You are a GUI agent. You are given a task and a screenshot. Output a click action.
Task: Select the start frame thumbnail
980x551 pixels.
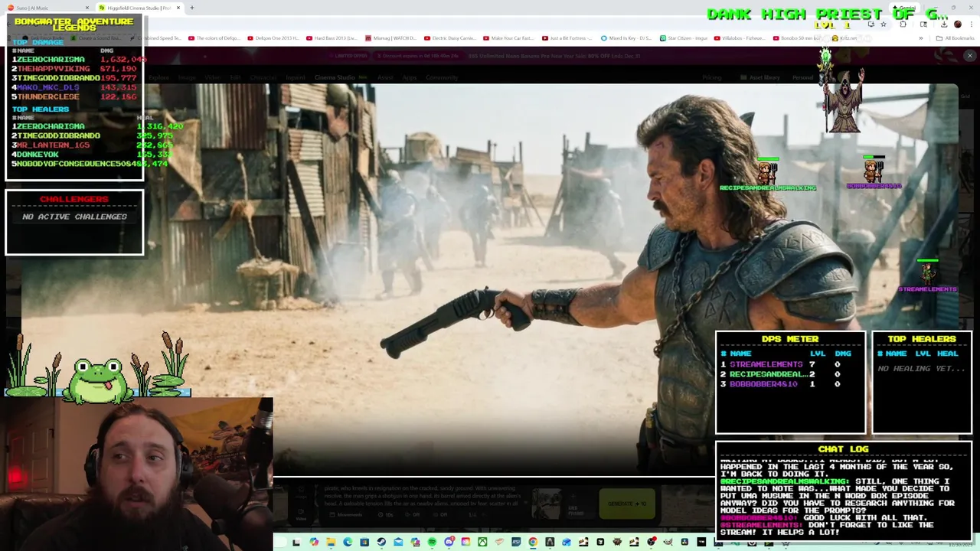click(x=547, y=504)
